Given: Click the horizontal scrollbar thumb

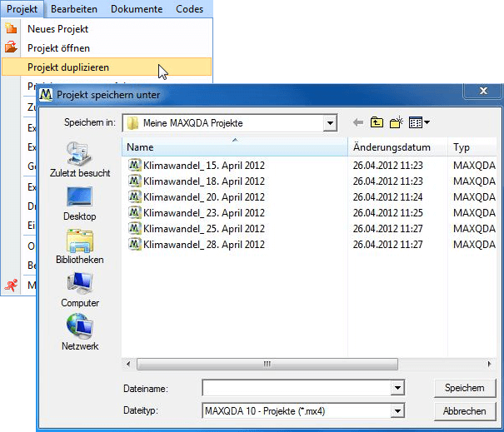Looking at the screenshot, I should [267, 364].
